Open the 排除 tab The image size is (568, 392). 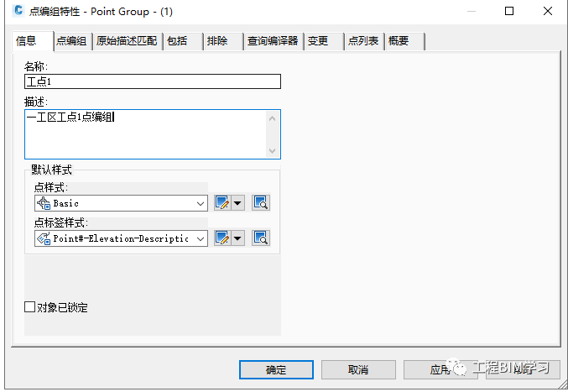pos(223,41)
